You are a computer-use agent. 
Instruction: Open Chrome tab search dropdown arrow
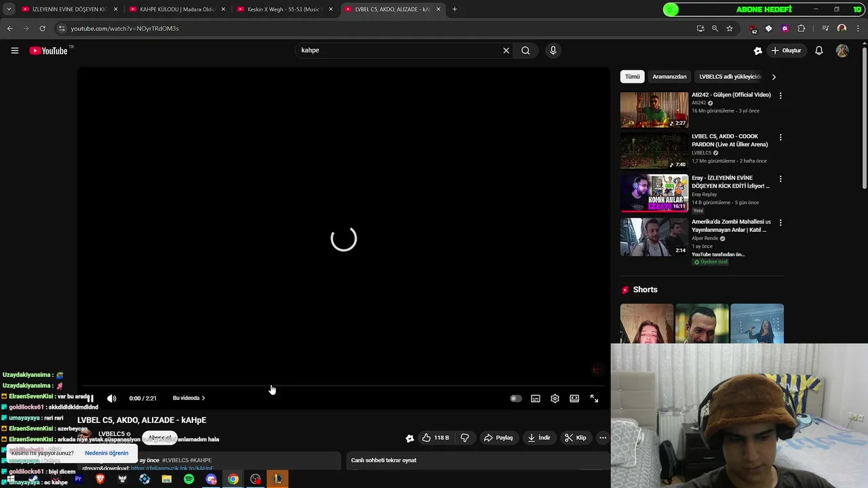point(9,9)
